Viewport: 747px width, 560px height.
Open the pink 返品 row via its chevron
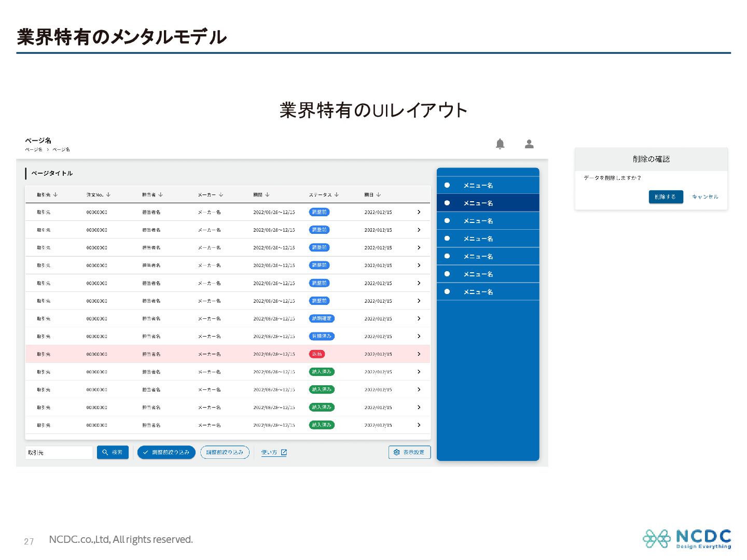tap(419, 354)
